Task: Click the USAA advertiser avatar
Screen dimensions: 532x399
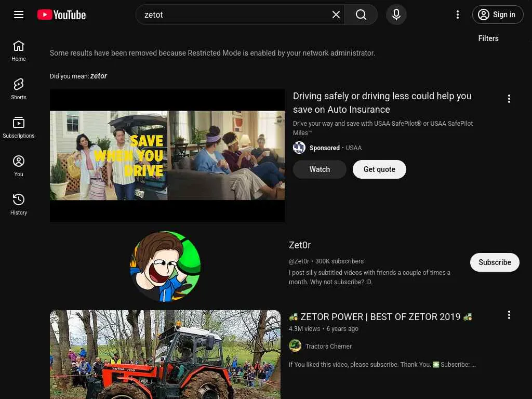Action: [x=299, y=148]
